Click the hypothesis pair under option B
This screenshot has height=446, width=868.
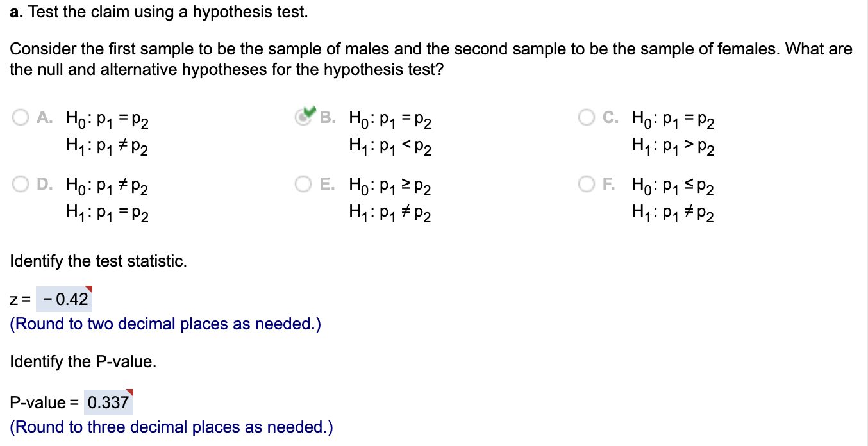[389, 133]
